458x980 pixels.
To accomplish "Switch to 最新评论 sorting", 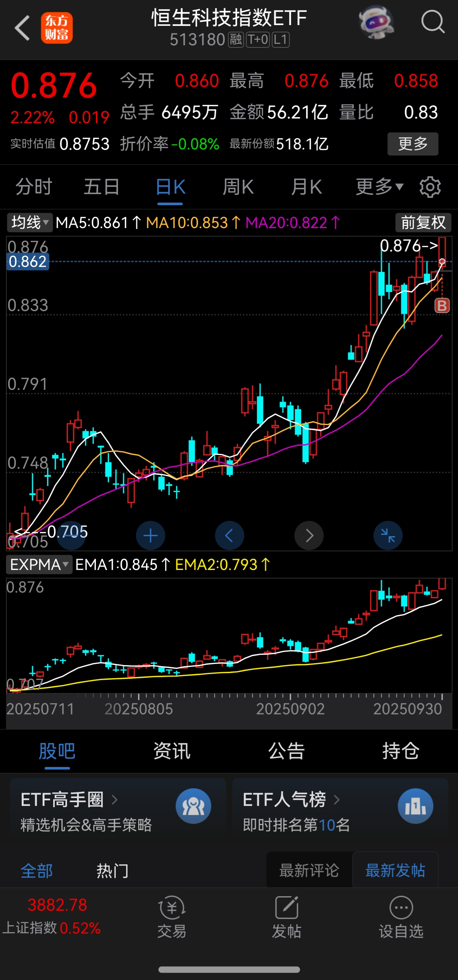I will click(x=309, y=870).
